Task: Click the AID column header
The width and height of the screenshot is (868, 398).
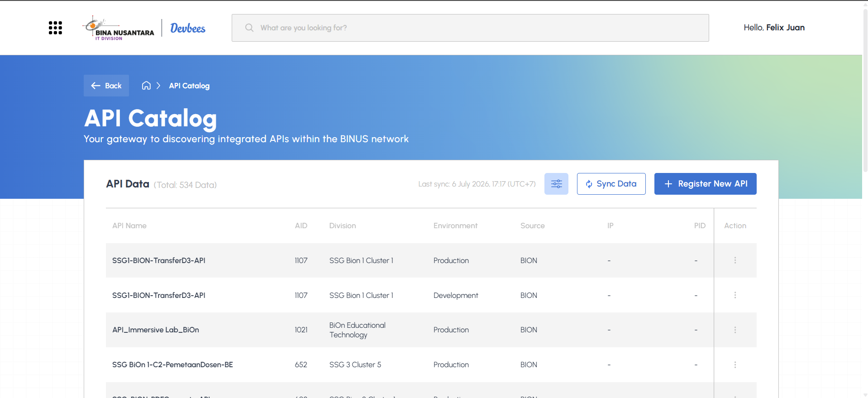Action: (x=301, y=225)
